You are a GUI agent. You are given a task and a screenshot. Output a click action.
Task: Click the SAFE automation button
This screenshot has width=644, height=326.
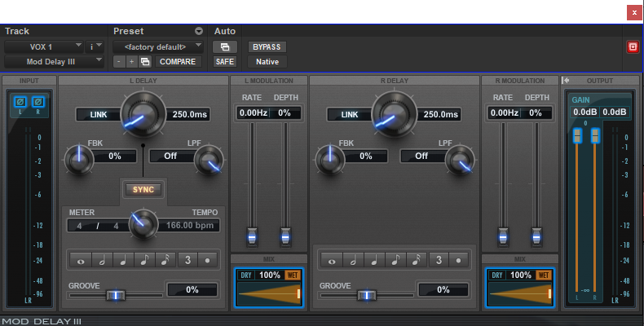pos(225,62)
